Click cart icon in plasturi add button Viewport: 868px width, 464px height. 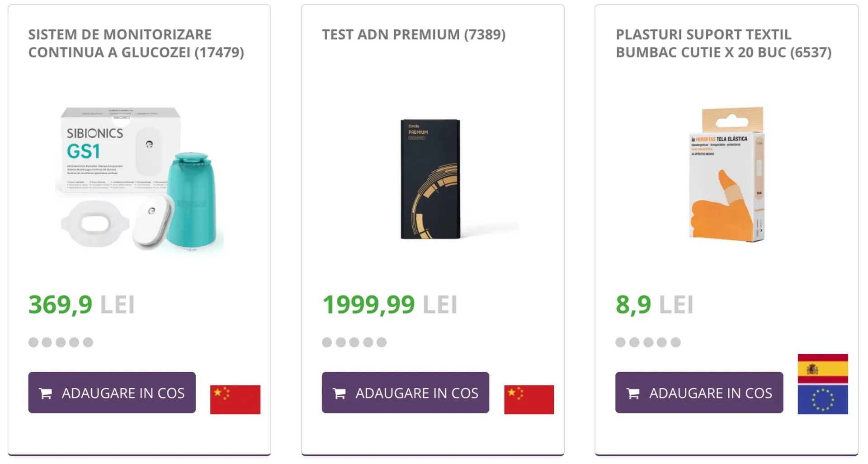633,393
